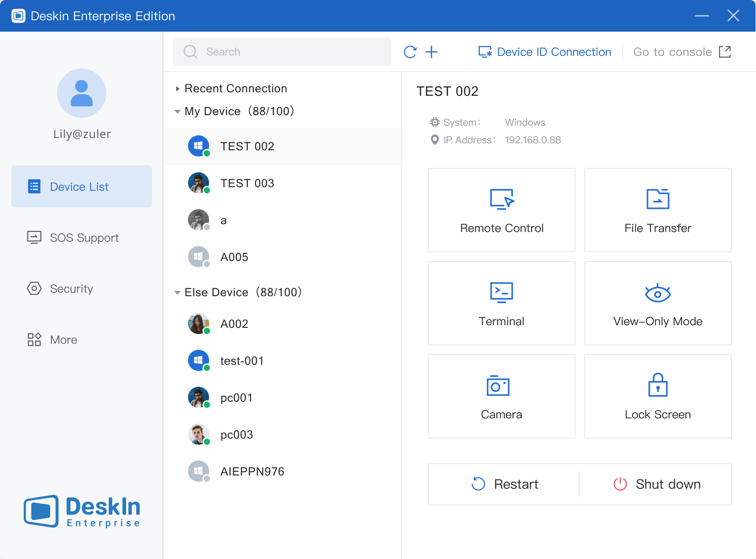Shut down the remote device
This screenshot has height=559, width=756.
click(656, 484)
